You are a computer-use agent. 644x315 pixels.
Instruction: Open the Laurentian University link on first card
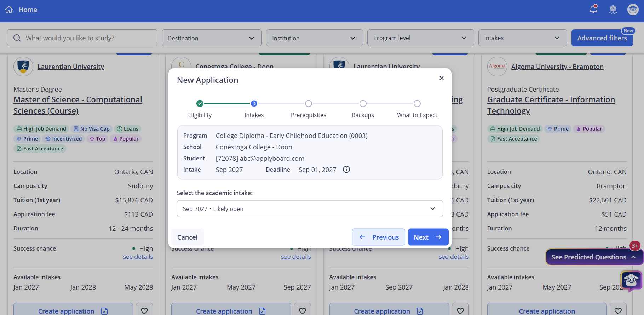point(71,67)
